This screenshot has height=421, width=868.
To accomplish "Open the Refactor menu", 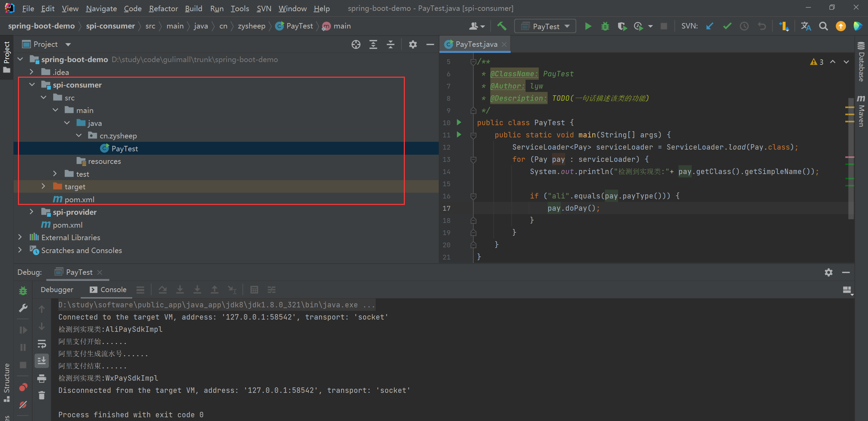I will (163, 8).
